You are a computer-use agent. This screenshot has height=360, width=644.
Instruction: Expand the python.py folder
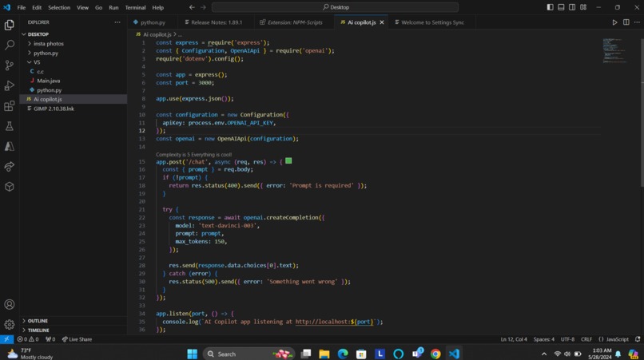pyautogui.click(x=74, y=53)
